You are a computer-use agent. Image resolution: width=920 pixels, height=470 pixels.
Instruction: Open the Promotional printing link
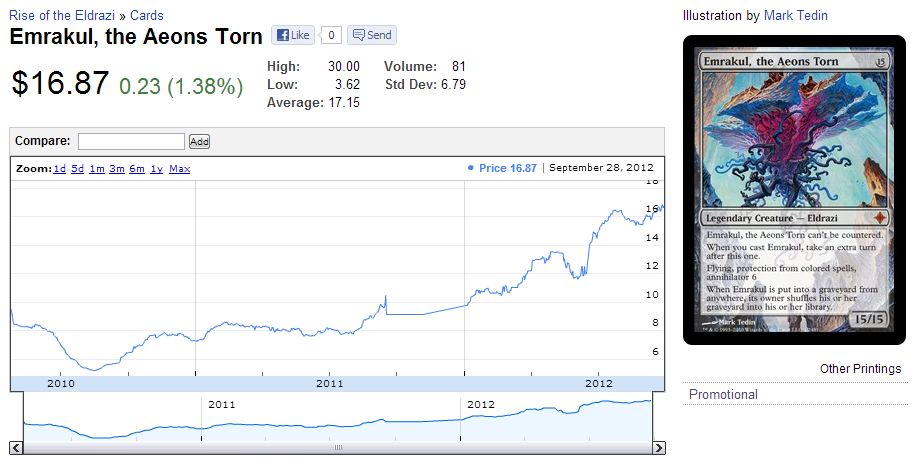pyautogui.click(x=723, y=394)
